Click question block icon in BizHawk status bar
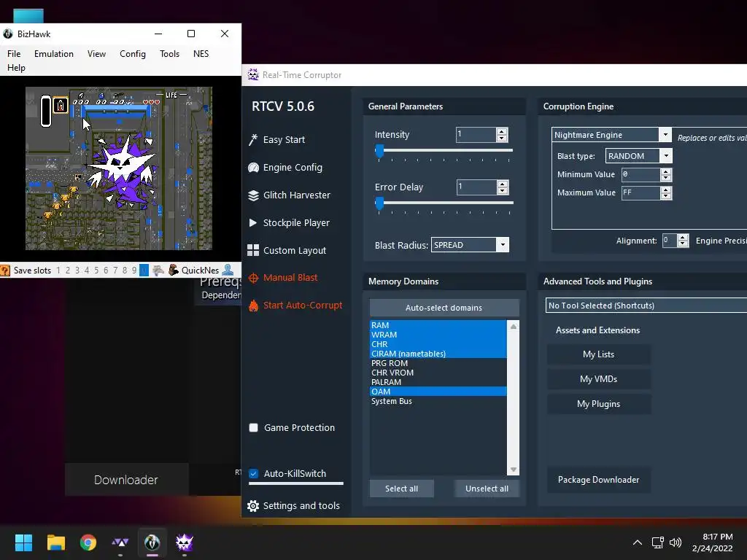The width and height of the screenshot is (747, 560). [x=5, y=271]
